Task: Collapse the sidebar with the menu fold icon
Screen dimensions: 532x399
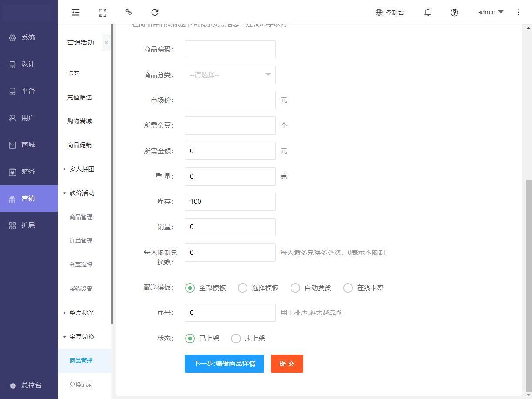Action: [x=76, y=12]
